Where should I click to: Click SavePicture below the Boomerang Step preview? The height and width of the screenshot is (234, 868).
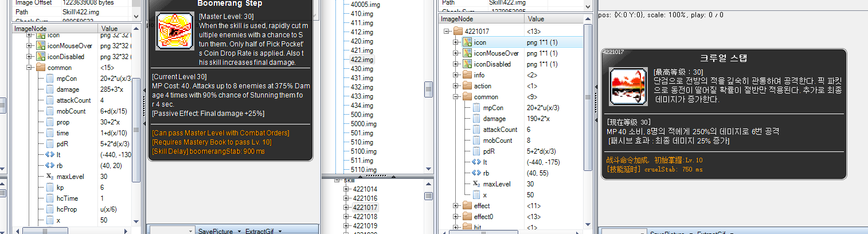click(216, 231)
